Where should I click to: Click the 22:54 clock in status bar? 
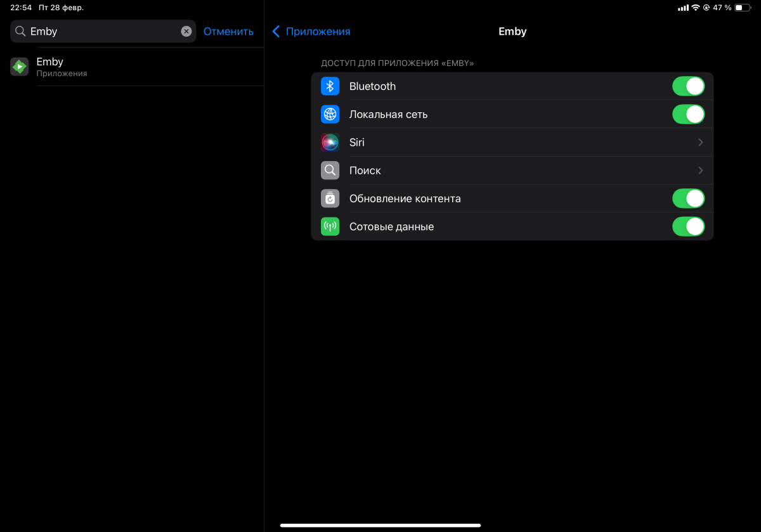21,8
